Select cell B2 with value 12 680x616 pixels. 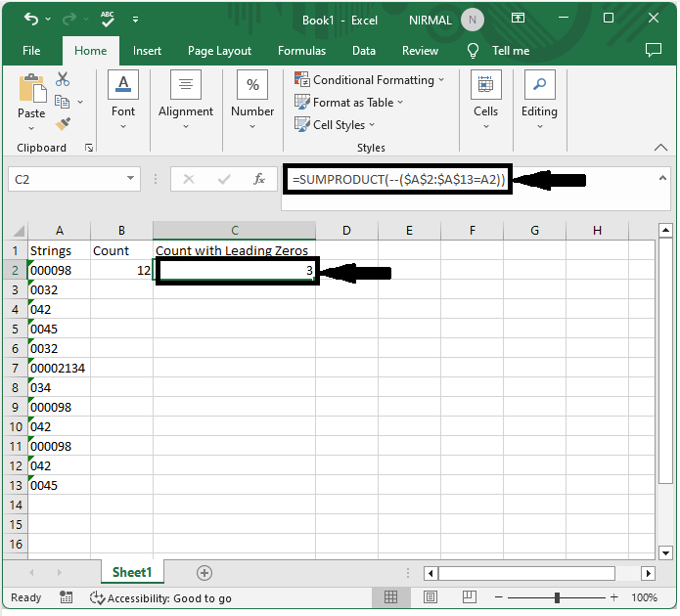[121, 270]
